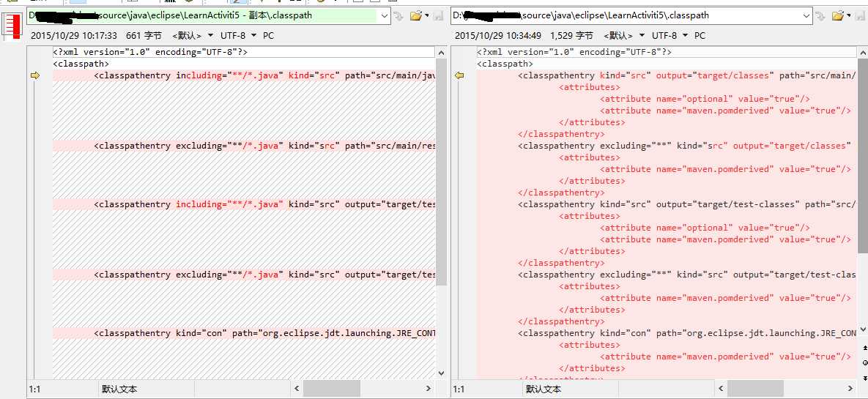The height and width of the screenshot is (399, 868).
Task: Click the 661 字节 file size label
Action: [144, 35]
